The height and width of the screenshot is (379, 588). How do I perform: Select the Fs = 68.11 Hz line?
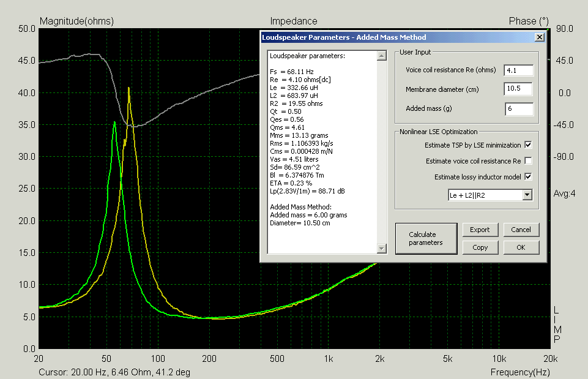point(292,72)
